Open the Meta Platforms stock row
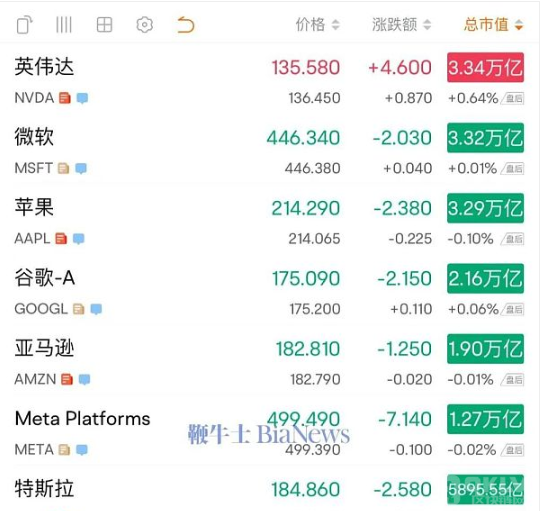540x511 pixels. (x=269, y=432)
